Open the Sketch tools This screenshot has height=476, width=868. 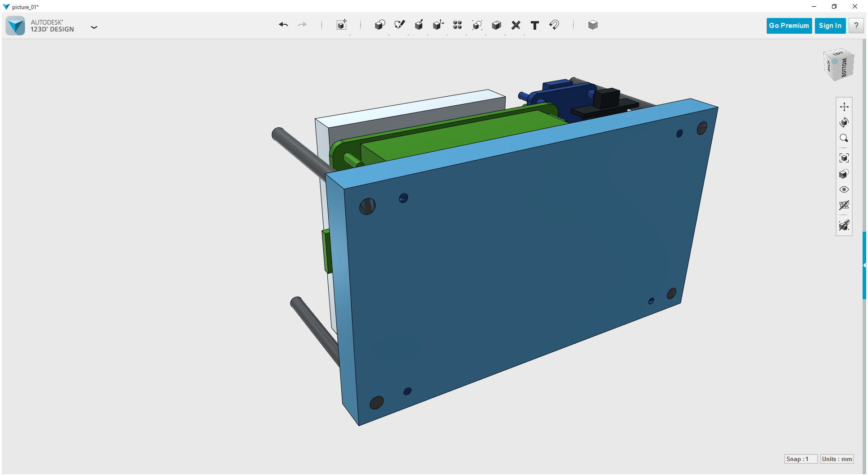point(399,25)
